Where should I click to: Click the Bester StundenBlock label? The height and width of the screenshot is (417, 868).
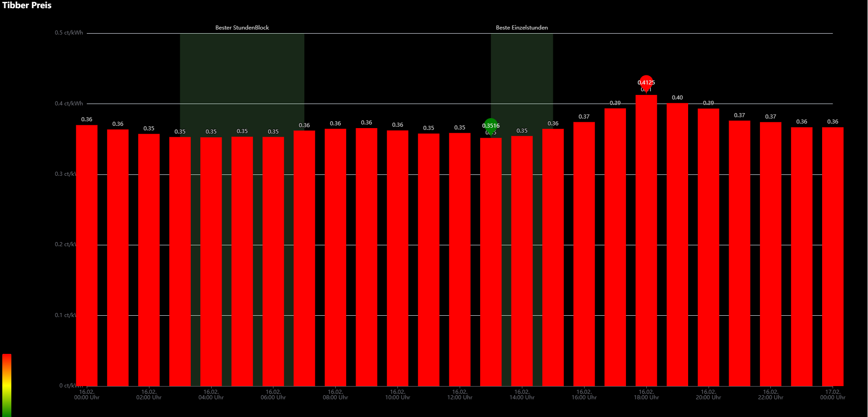point(242,28)
